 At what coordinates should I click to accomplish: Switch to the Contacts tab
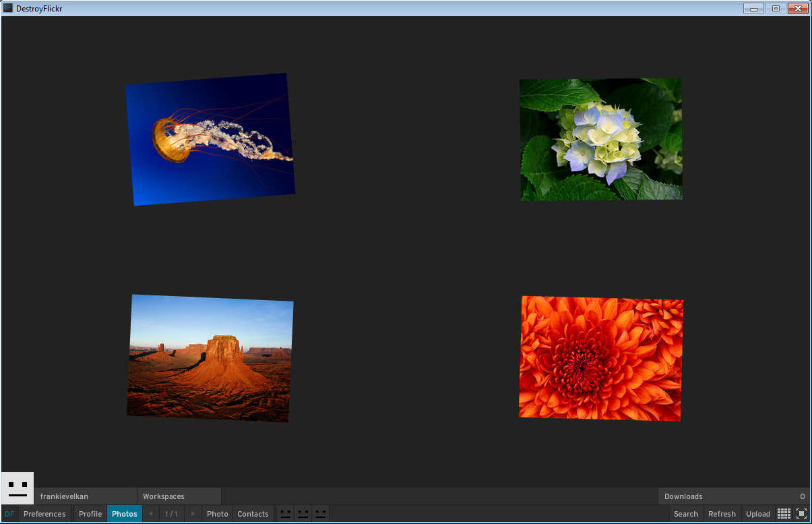click(253, 514)
